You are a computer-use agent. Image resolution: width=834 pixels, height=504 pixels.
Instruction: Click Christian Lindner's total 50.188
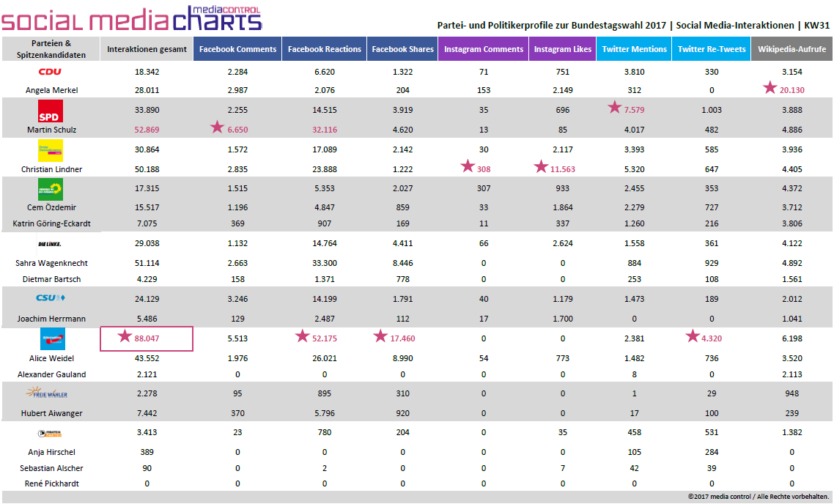(x=147, y=170)
